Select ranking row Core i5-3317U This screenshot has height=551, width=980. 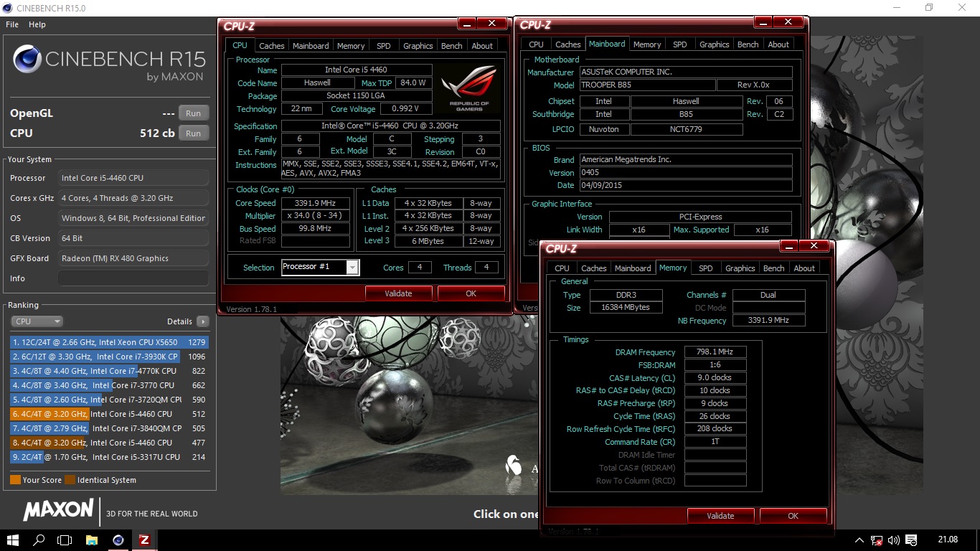point(109,457)
